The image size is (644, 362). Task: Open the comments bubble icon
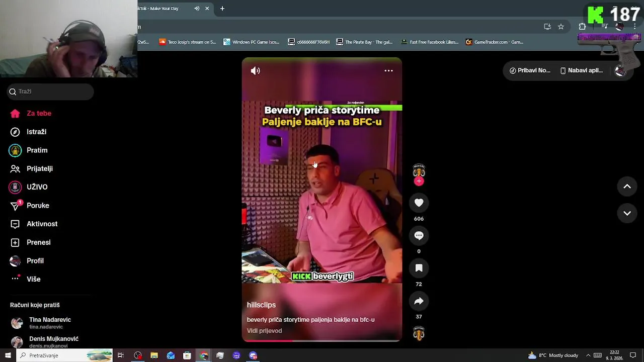pyautogui.click(x=419, y=235)
